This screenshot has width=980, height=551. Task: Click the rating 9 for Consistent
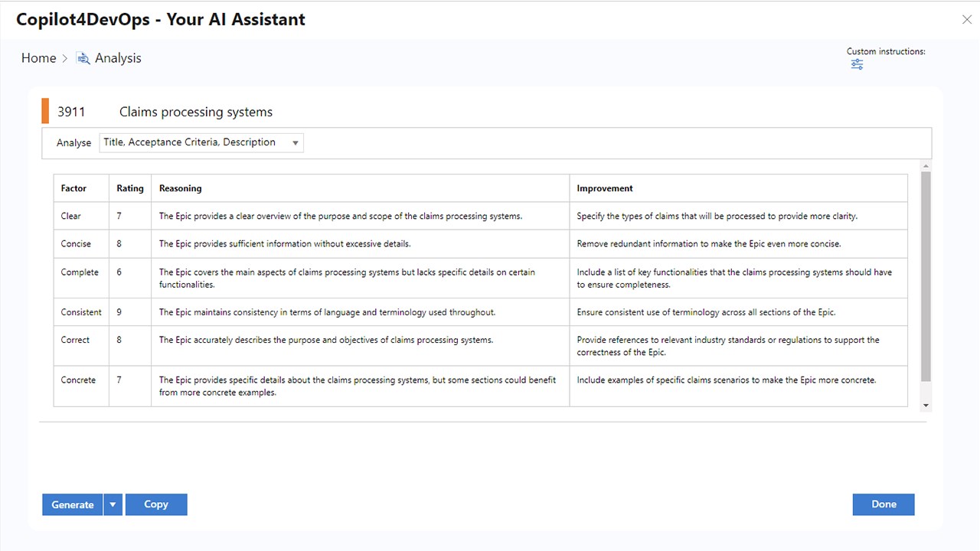(x=119, y=312)
